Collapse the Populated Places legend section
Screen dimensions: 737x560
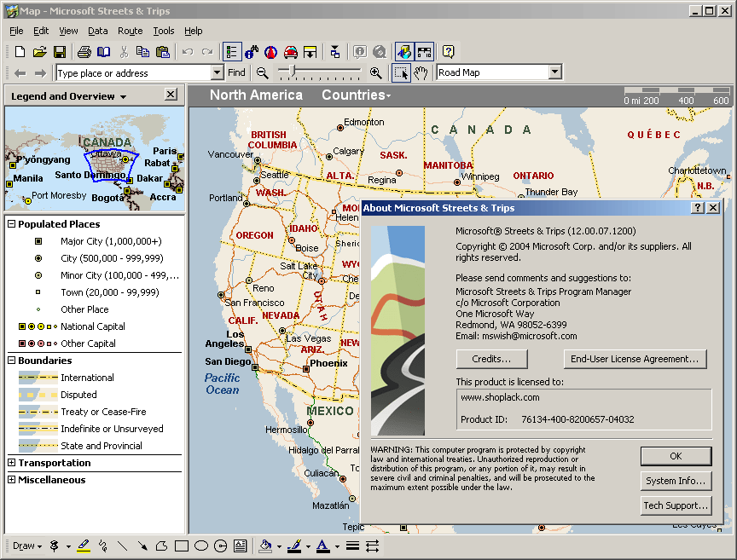(12, 224)
